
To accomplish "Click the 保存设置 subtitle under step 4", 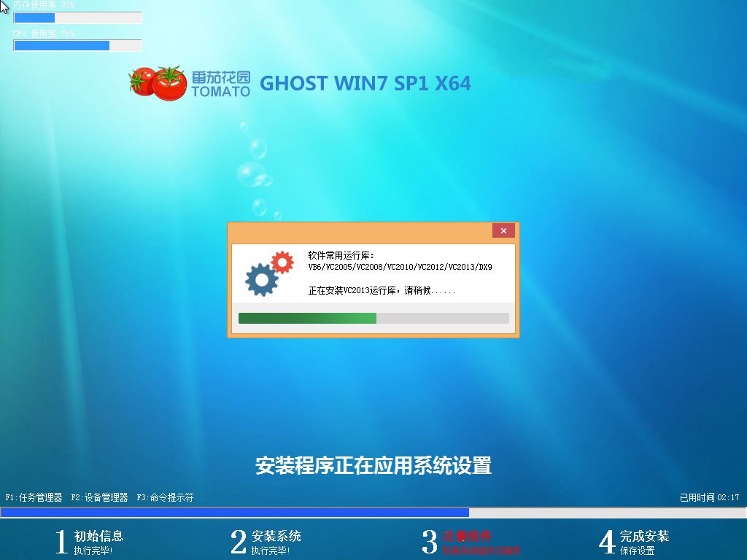I will tap(637, 551).
